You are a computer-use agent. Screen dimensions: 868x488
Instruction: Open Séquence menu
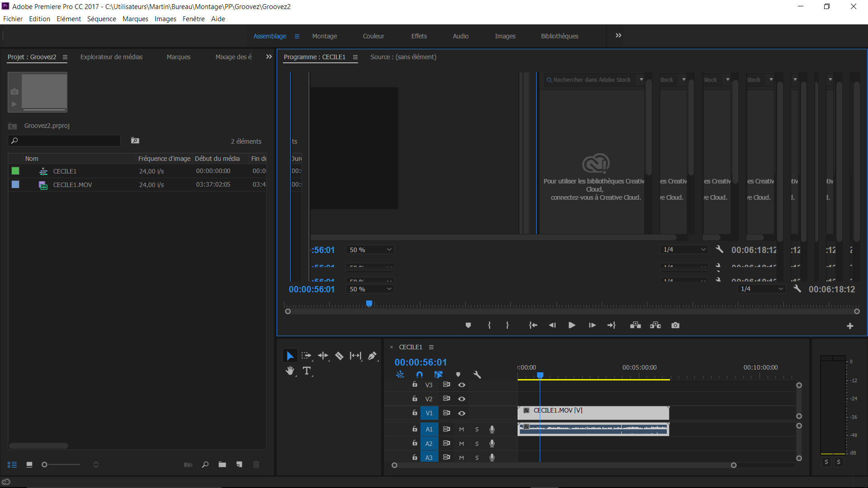click(x=101, y=19)
